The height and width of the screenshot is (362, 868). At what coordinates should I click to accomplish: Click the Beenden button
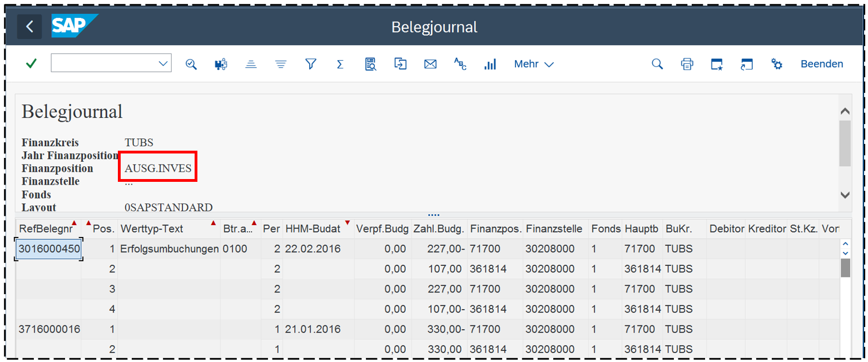coord(821,64)
